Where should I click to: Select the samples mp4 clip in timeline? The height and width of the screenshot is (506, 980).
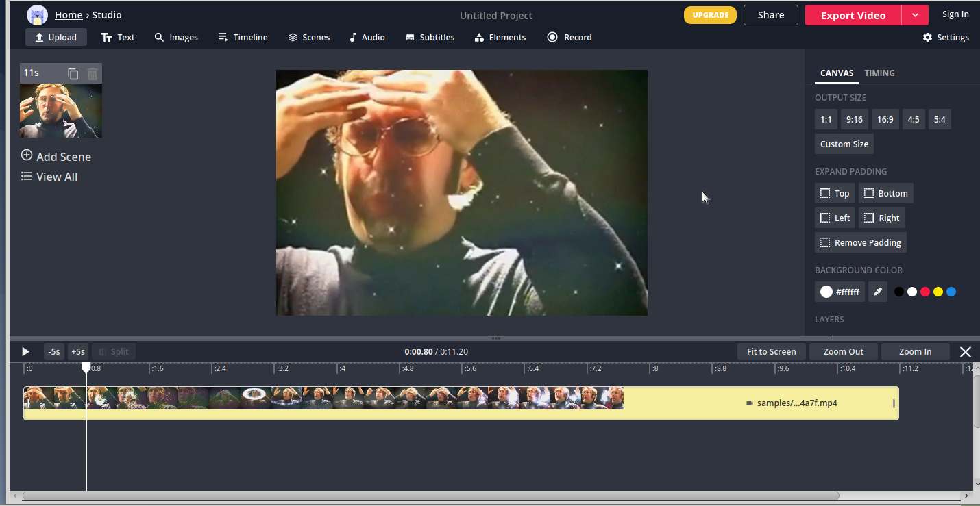pos(461,403)
